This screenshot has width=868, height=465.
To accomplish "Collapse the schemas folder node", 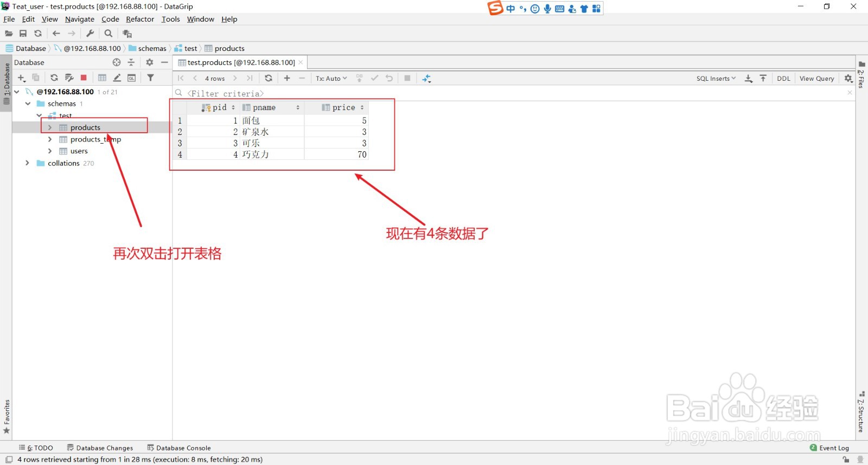I will (28, 104).
